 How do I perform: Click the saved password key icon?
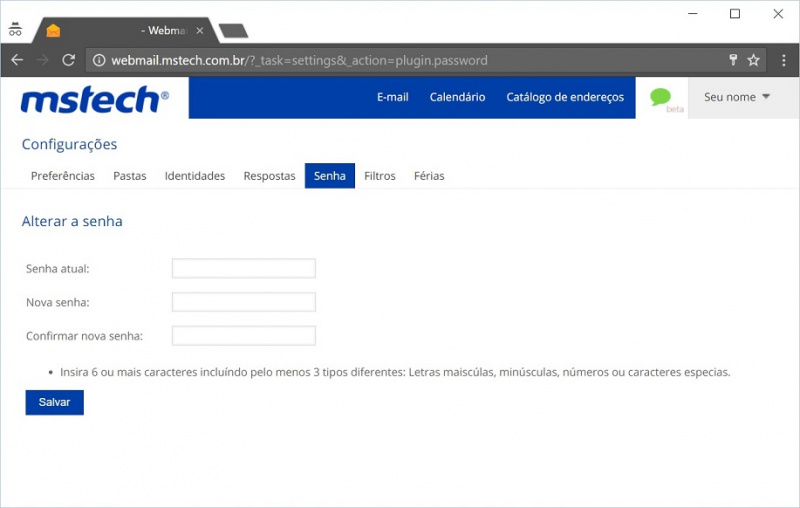[x=733, y=60]
